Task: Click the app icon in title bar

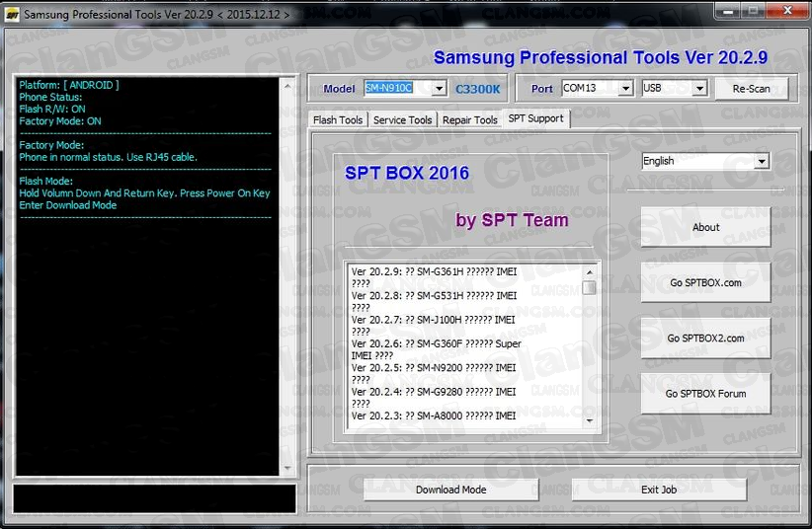Action: [x=12, y=15]
